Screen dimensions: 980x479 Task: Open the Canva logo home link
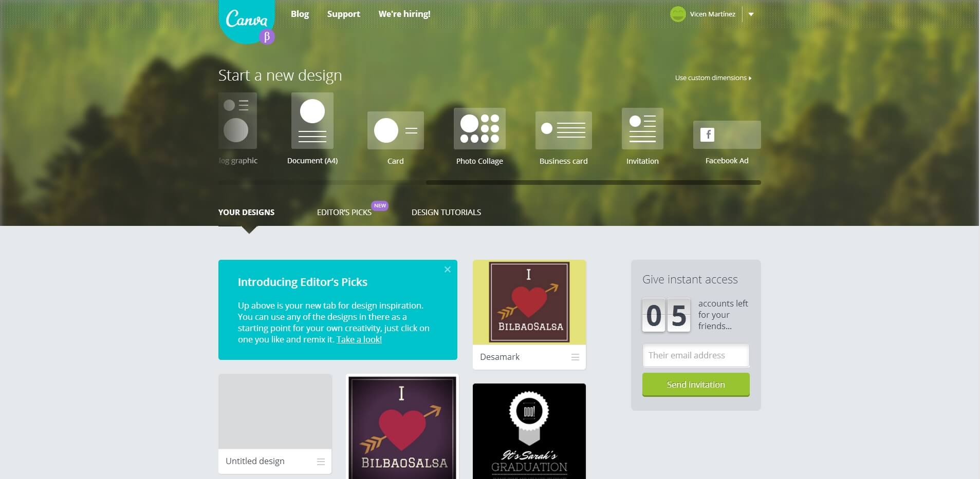pyautogui.click(x=247, y=21)
